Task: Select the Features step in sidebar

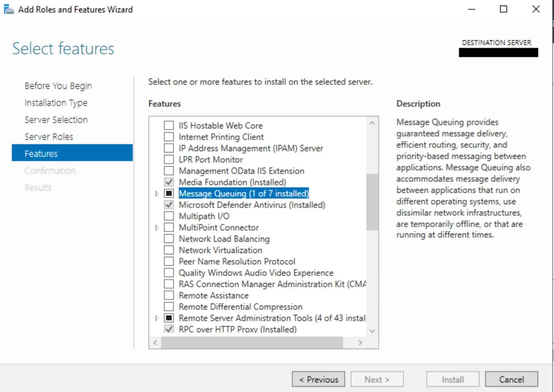Action: [72, 153]
